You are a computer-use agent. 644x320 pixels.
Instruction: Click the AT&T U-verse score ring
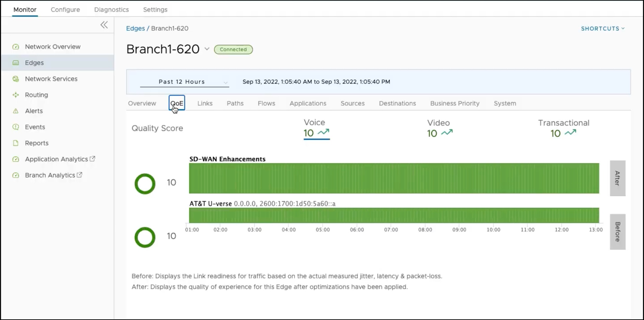coord(145,237)
